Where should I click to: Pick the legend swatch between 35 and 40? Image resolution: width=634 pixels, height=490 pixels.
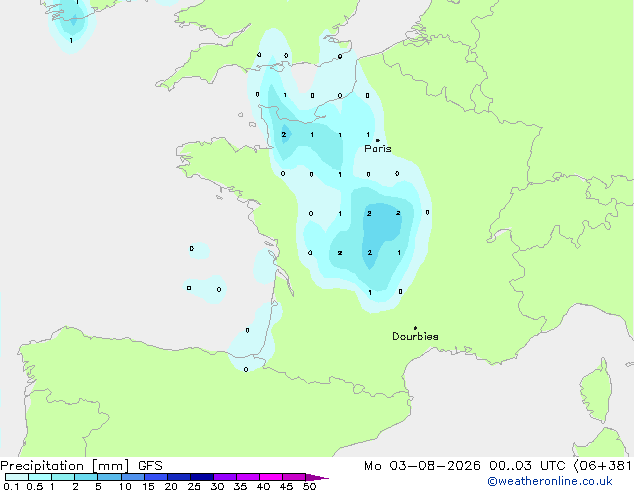(248, 477)
